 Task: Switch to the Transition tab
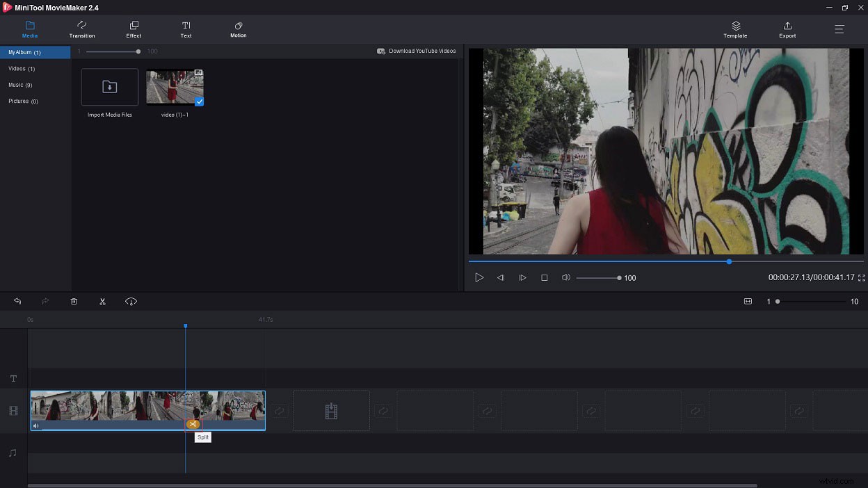point(82,30)
